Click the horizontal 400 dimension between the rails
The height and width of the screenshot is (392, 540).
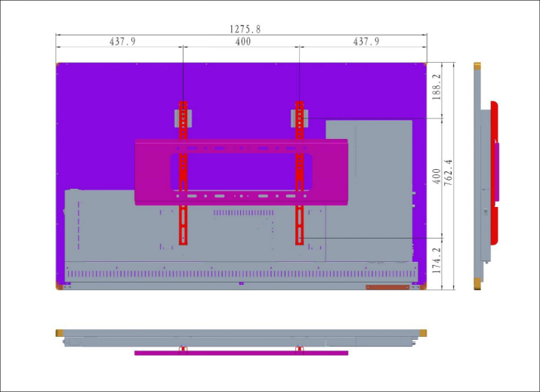click(243, 42)
